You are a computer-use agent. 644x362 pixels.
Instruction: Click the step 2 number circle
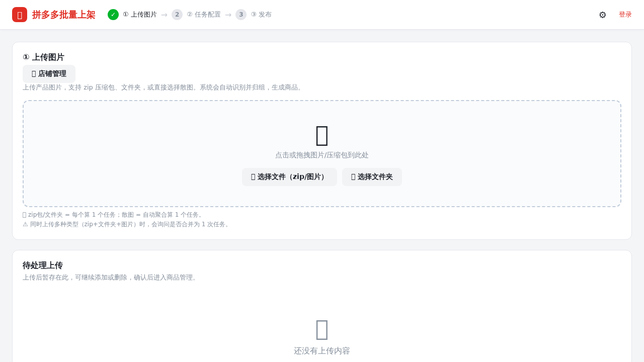pos(177,15)
